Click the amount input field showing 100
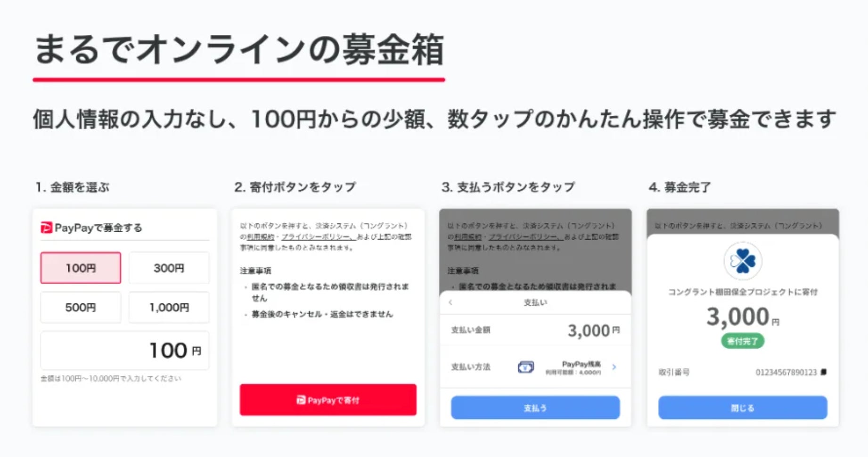 point(125,351)
